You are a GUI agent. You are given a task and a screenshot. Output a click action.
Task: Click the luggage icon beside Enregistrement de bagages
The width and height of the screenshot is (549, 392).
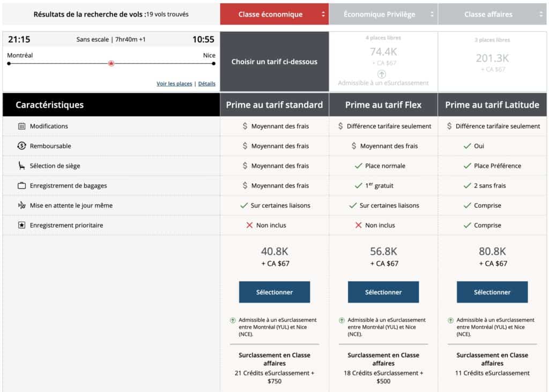[21, 186]
